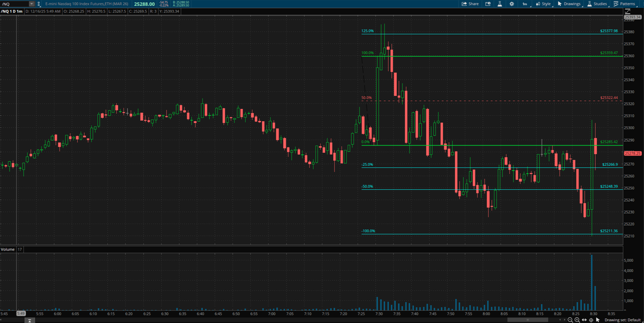Click the /NQ symbol input field
The image size is (644, 323).
(14, 4)
